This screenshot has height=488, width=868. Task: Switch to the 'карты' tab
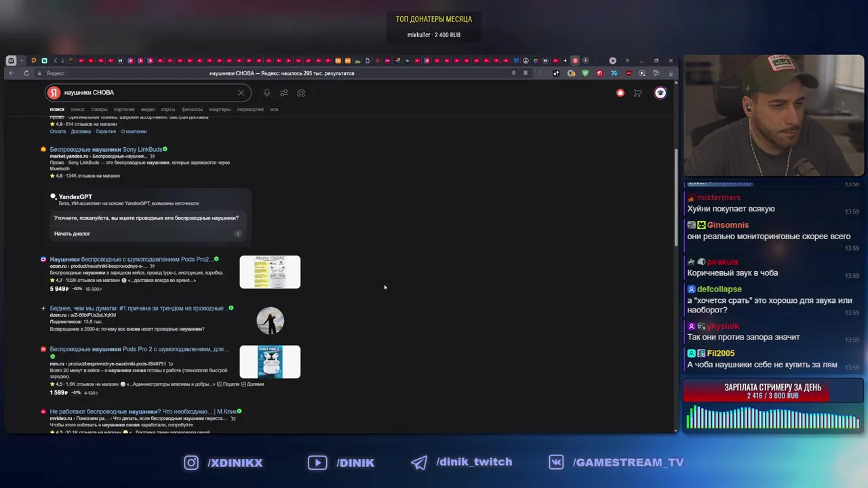pyautogui.click(x=168, y=109)
